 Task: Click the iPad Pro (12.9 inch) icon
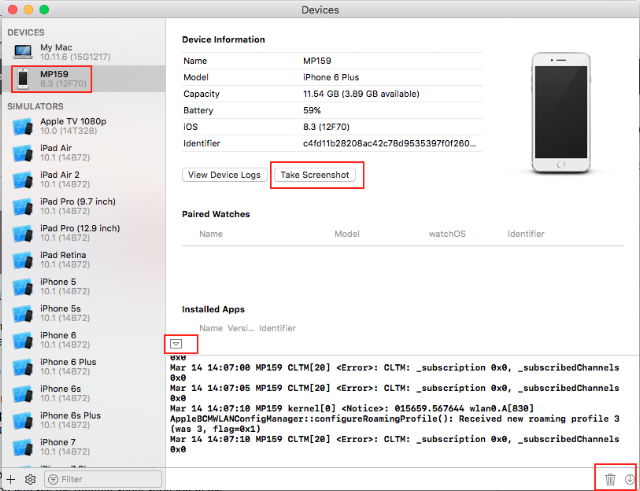23,233
